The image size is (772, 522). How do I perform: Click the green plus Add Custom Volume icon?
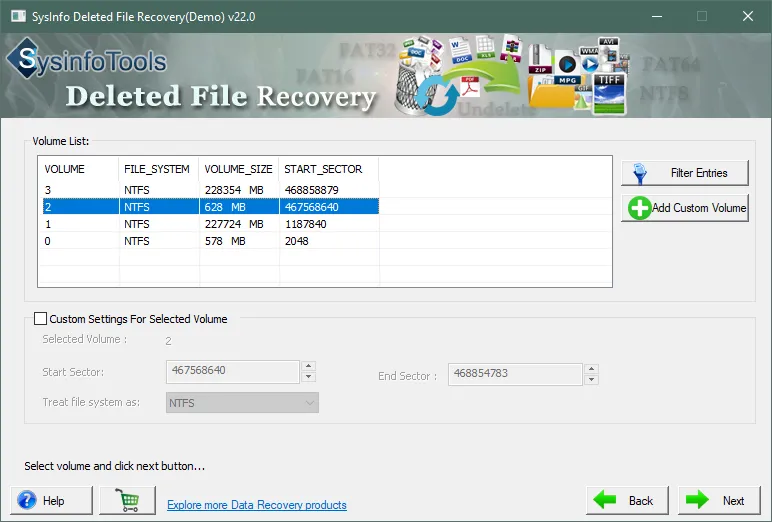pyautogui.click(x=639, y=208)
